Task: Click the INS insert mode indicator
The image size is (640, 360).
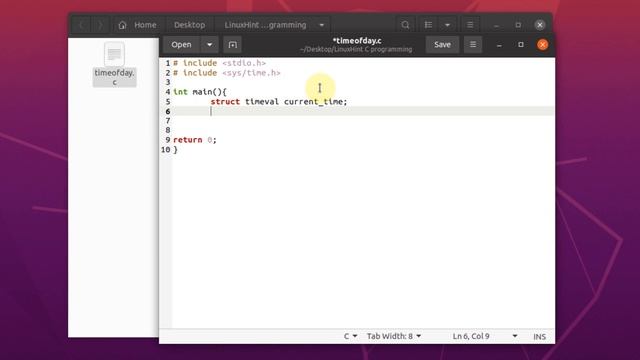Action: point(540,336)
